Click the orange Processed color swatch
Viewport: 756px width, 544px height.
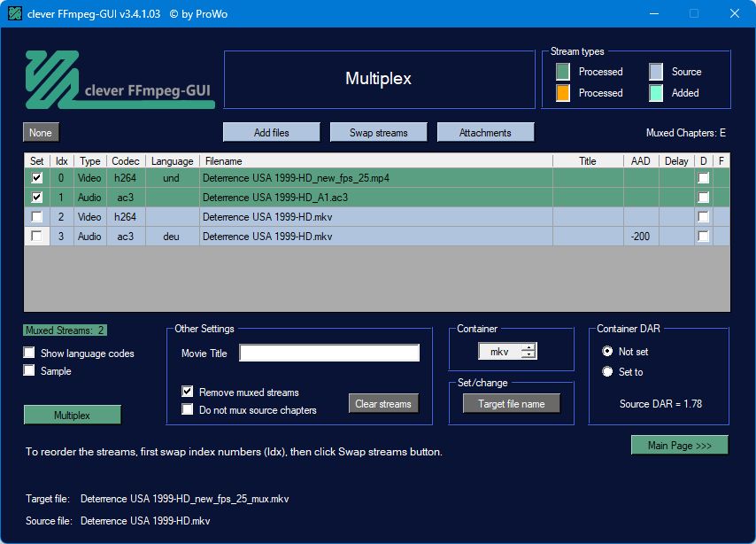point(563,93)
